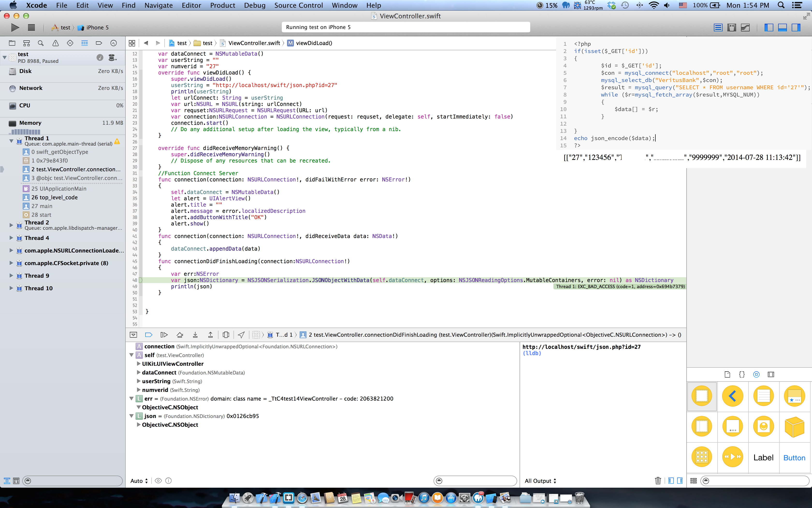Expand Thread 10 in debug navigator

(x=11, y=288)
